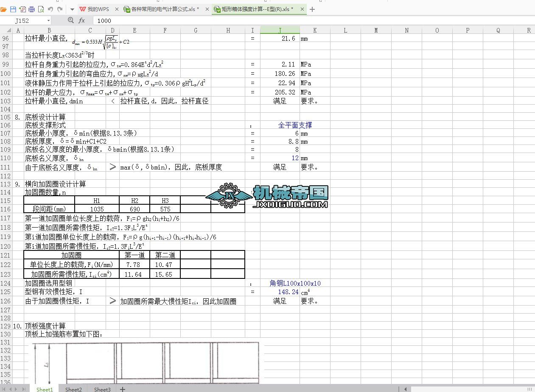The image size is (535, 392).
Task: Click the value 21.6 in row 96
Action: [288, 38]
